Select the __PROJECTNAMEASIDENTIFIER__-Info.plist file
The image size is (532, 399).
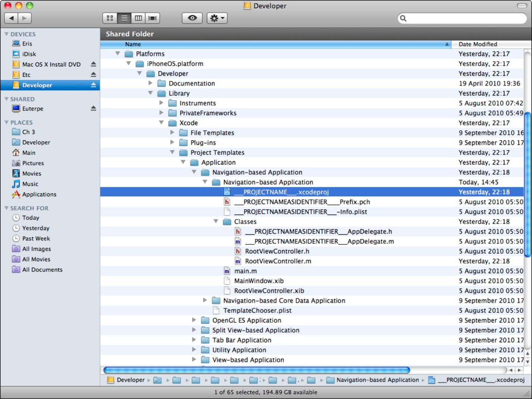tap(312, 212)
